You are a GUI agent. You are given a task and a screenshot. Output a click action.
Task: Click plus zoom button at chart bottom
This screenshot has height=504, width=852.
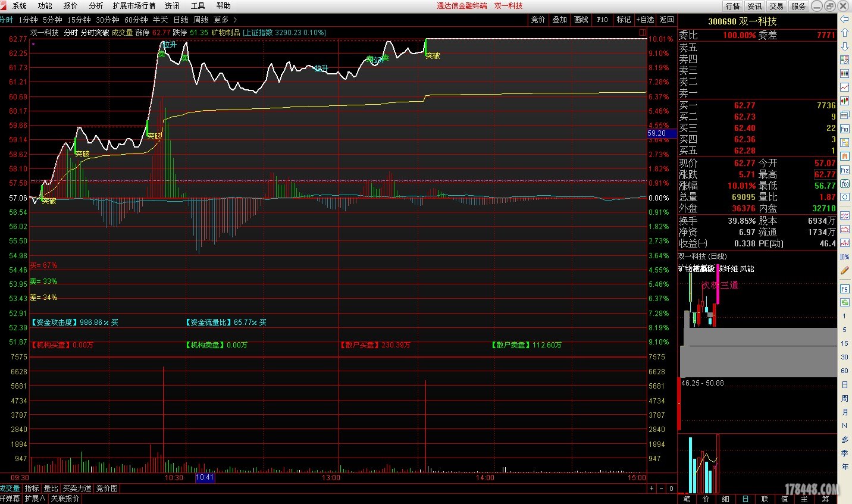(x=651, y=489)
